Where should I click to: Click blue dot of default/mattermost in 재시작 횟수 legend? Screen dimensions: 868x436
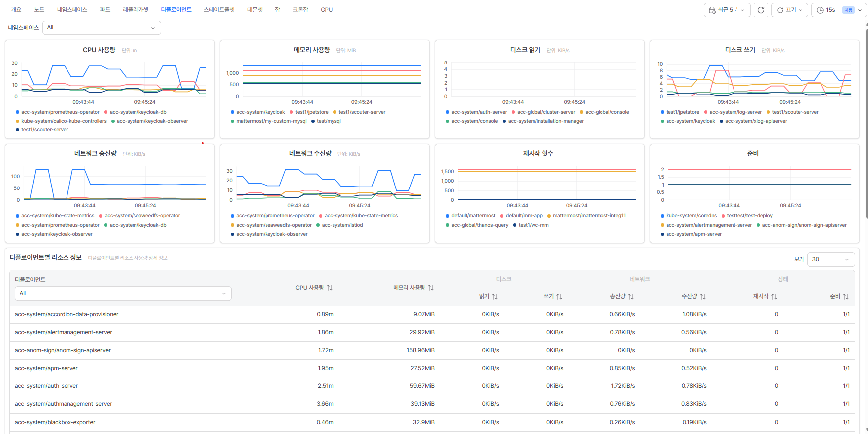click(447, 216)
